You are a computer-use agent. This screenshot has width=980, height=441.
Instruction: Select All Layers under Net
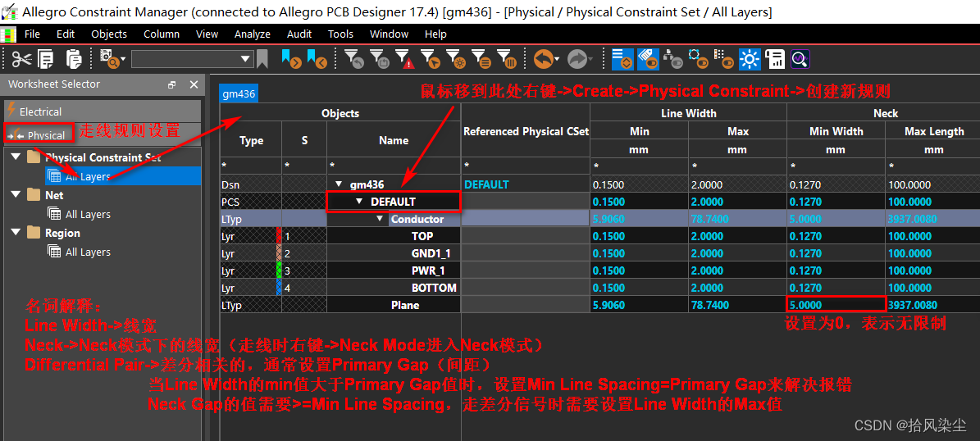(88, 214)
